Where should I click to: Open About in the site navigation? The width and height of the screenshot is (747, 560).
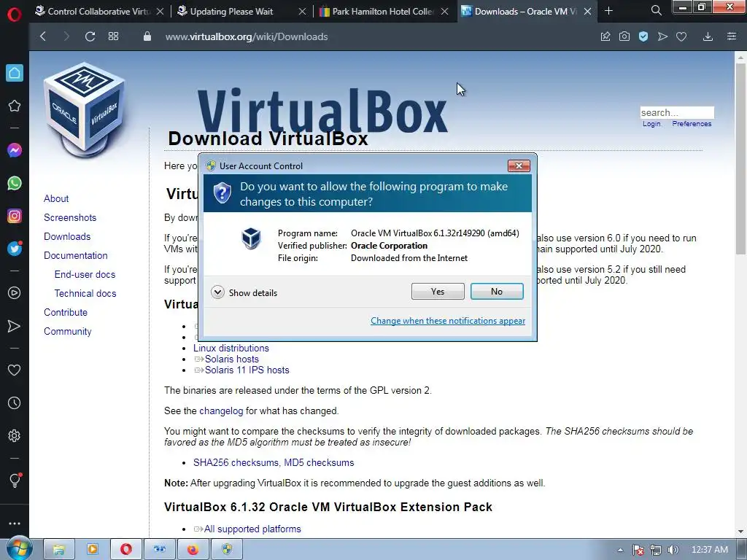point(56,198)
